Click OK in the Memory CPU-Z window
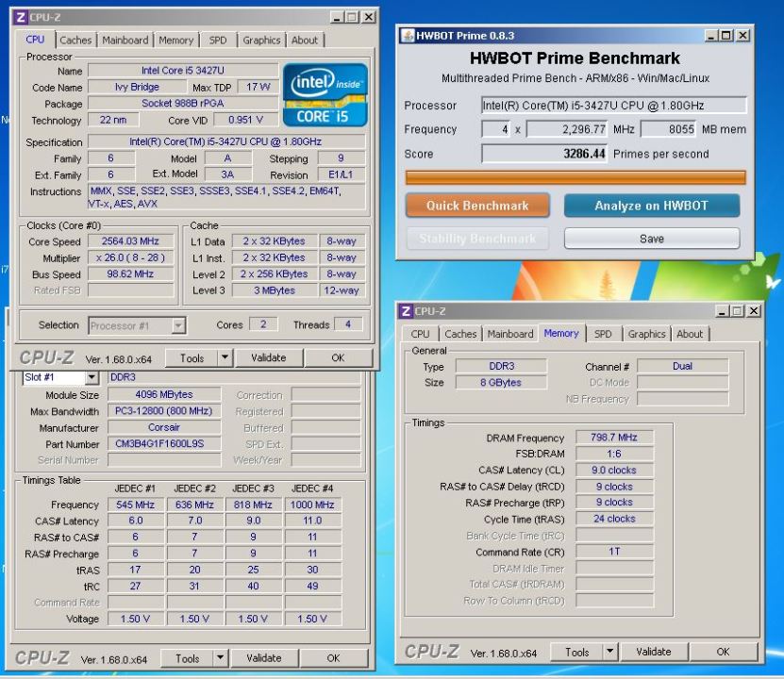The height and width of the screenshot is (679, 784). tap(723, 652)
